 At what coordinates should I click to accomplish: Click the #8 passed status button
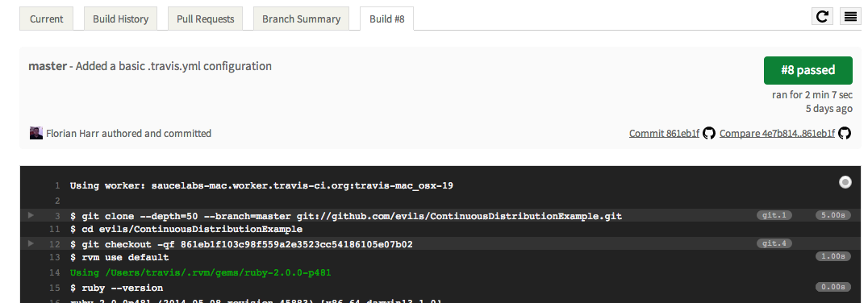[x=808, y=70]
